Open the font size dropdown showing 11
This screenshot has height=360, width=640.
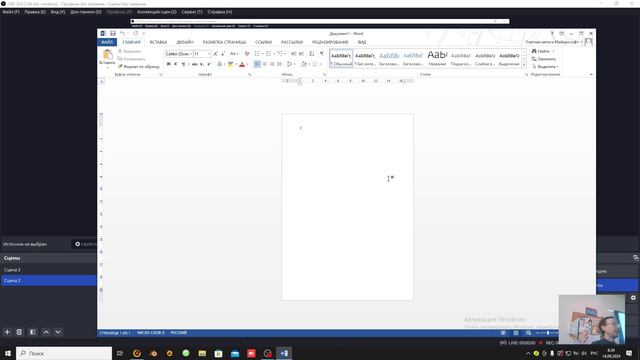click(209, 54)
